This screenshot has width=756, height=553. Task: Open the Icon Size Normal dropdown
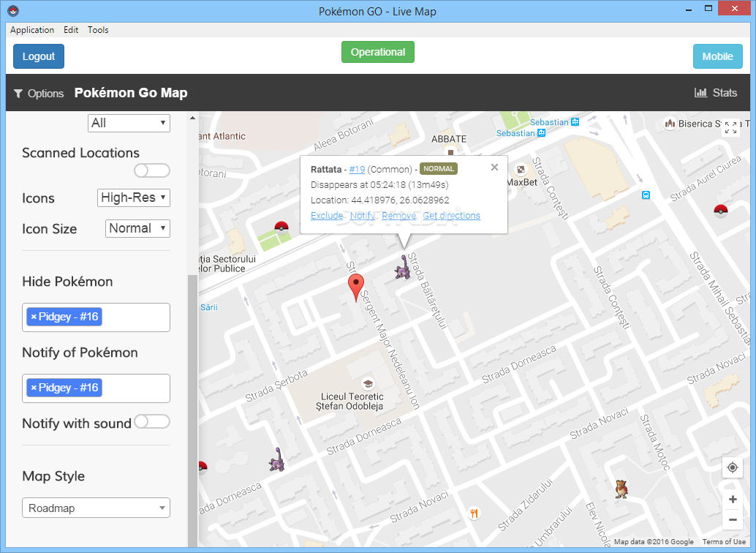(137, 228)
